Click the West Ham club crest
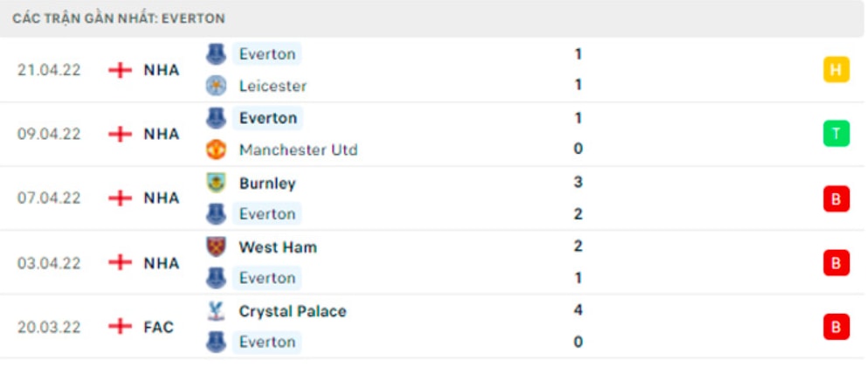Image resolution: width=868 pixels, height=367 pixels. pyautogui.click(x=216, y=247)
